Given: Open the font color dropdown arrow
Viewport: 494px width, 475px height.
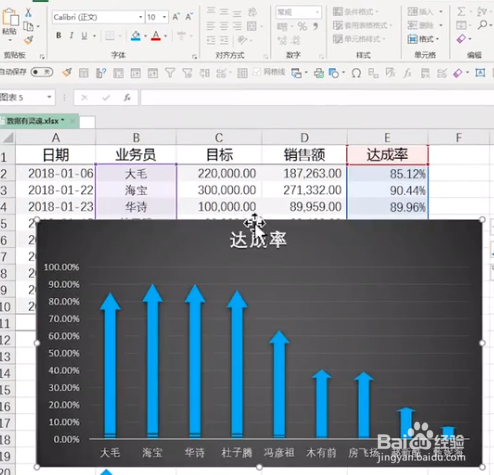Looking at the screenshot, I should tap(165, 36).
